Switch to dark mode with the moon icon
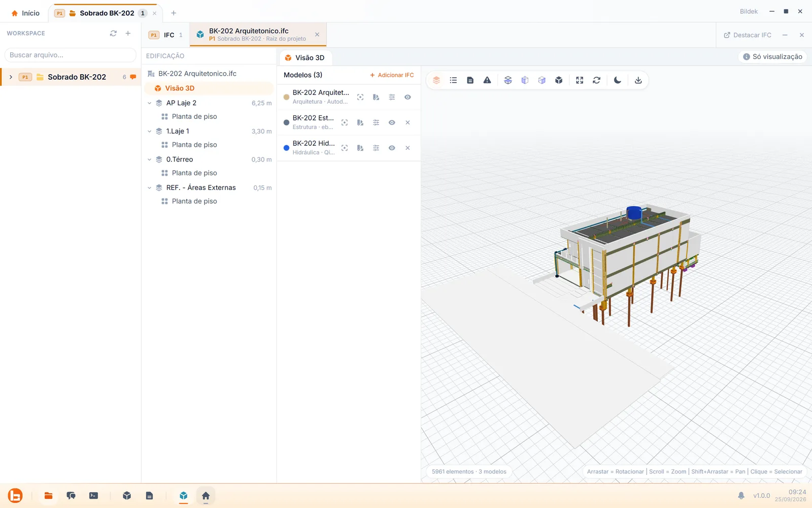 click(618, 80)
